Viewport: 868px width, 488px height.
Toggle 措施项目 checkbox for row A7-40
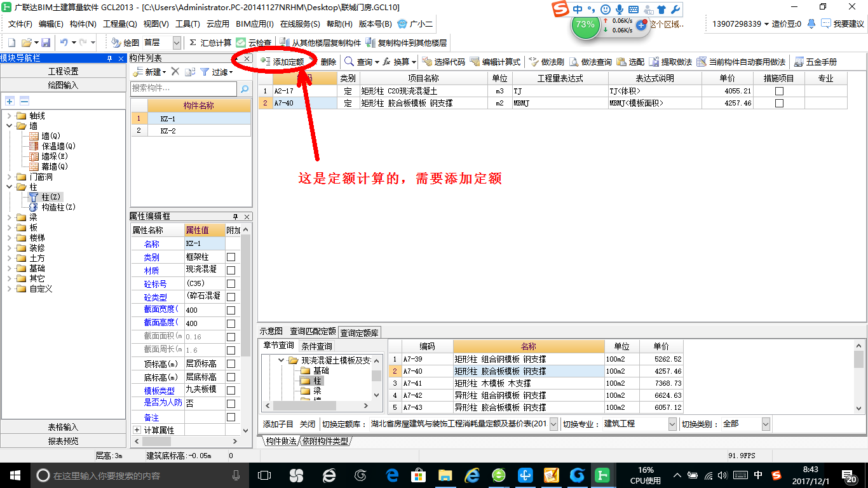[779, 103]
